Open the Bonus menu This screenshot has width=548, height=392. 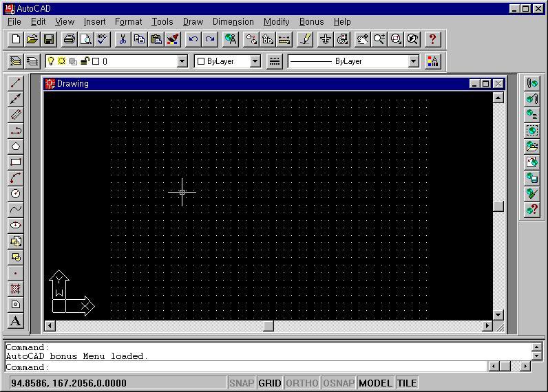click(311, 21)
